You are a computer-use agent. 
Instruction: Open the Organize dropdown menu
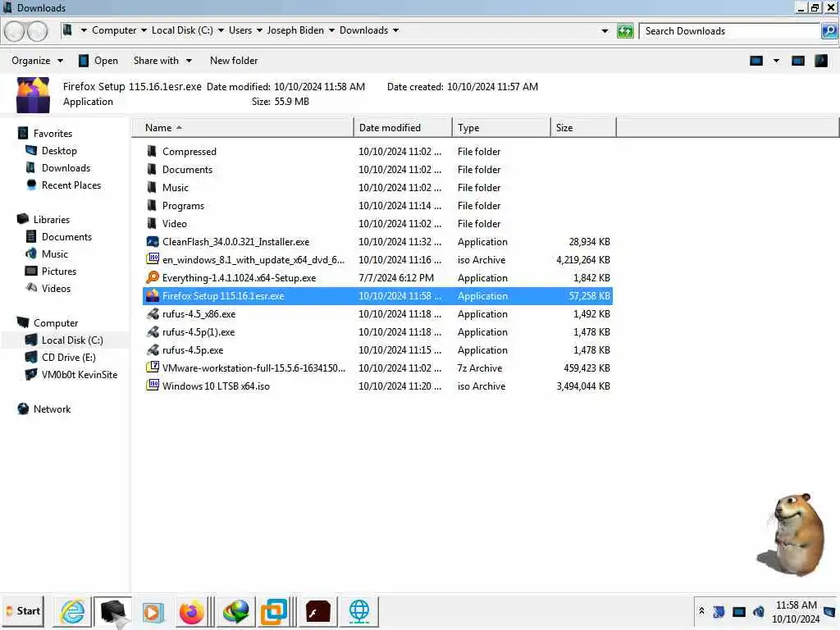point(37,61)
